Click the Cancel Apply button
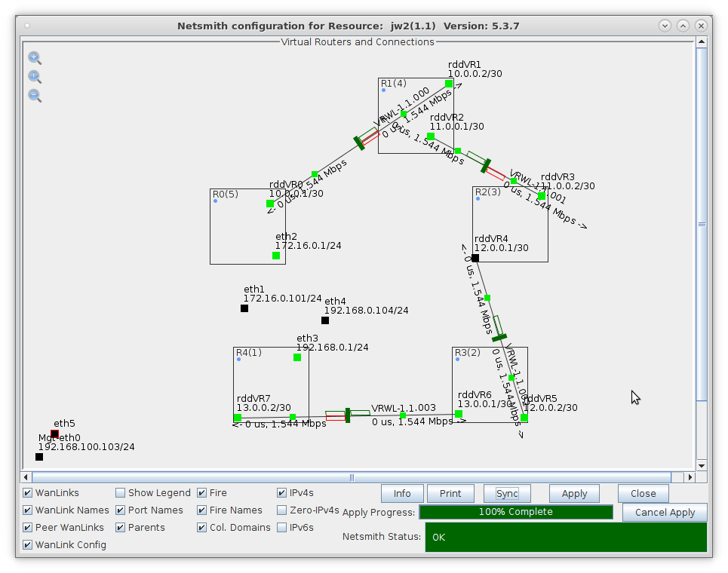 pyautogui.click(x=665, y=513)
